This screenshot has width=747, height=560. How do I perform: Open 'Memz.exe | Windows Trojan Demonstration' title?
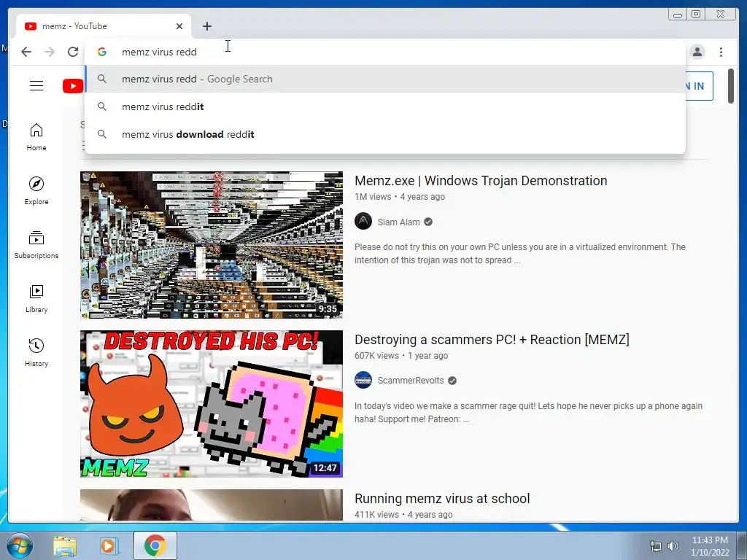tap(481, 181)
